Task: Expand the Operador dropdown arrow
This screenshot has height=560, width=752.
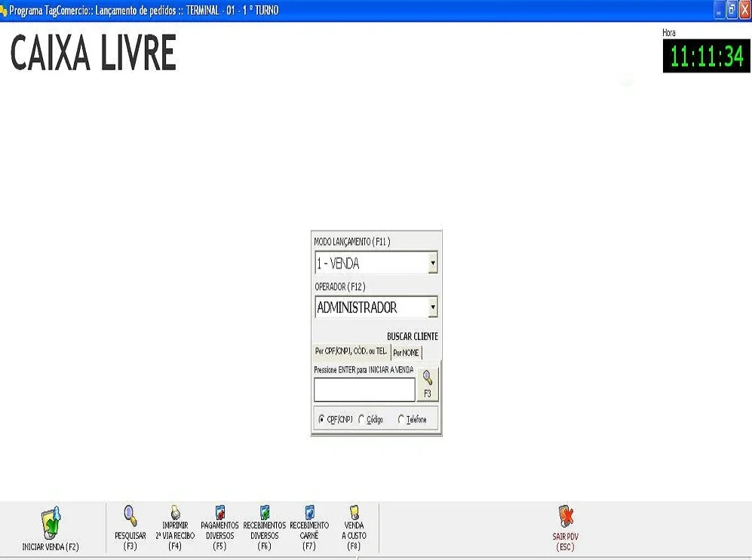Action: (x=433, y=307)
